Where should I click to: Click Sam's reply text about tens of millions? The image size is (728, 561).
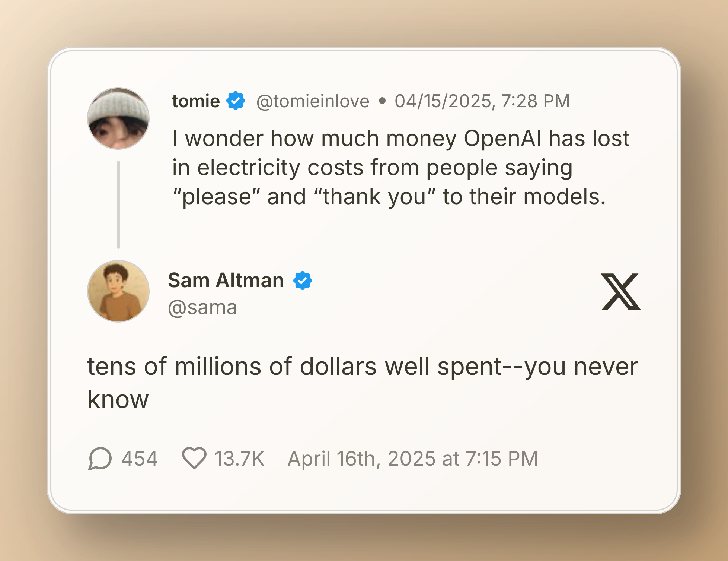pos(363,367)
